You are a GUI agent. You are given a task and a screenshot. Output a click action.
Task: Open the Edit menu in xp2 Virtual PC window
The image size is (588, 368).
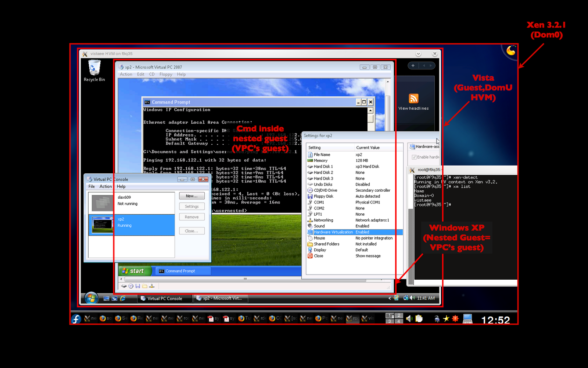click(x=141, y=74)
